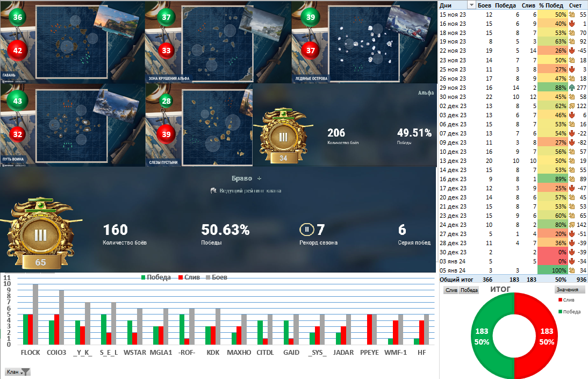Click the trend arrow icon in 02 дек 23 row
Image resolution: width=588 pixels, height=379 pixels.
point(572,106)
